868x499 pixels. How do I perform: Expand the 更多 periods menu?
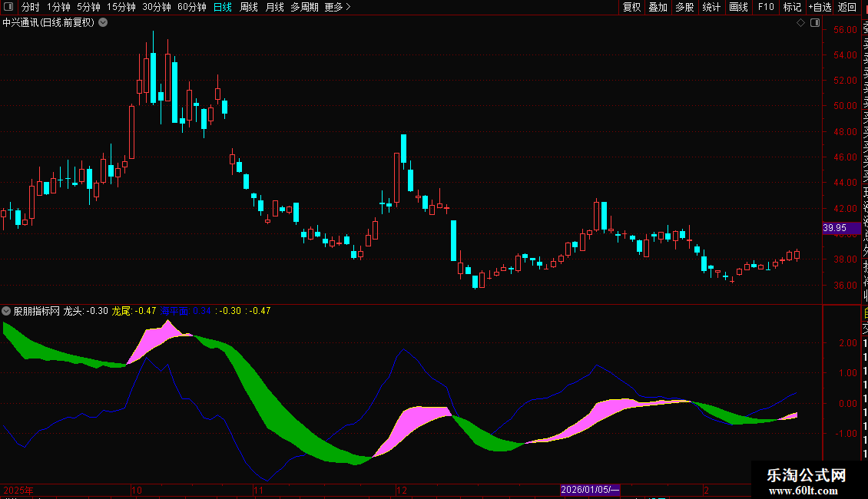tap(338, 7)
